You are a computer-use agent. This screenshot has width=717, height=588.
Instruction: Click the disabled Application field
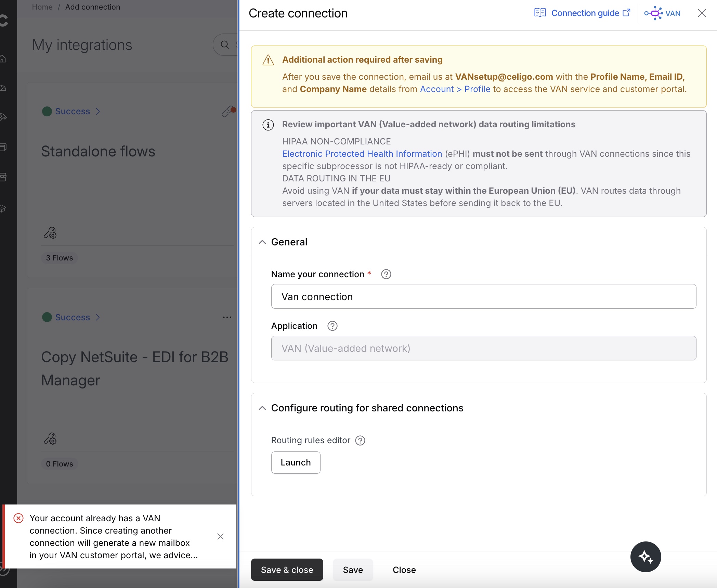[x=484, y=348]
